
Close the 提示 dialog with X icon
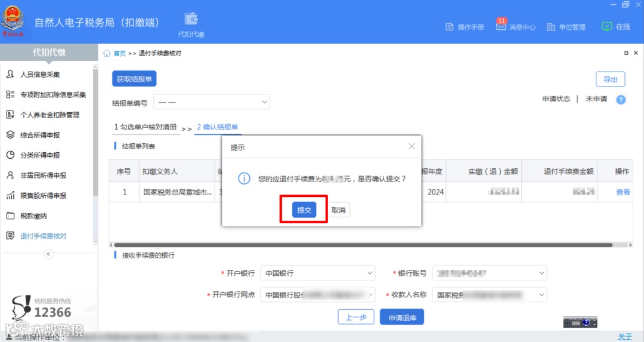click(411, 146)
